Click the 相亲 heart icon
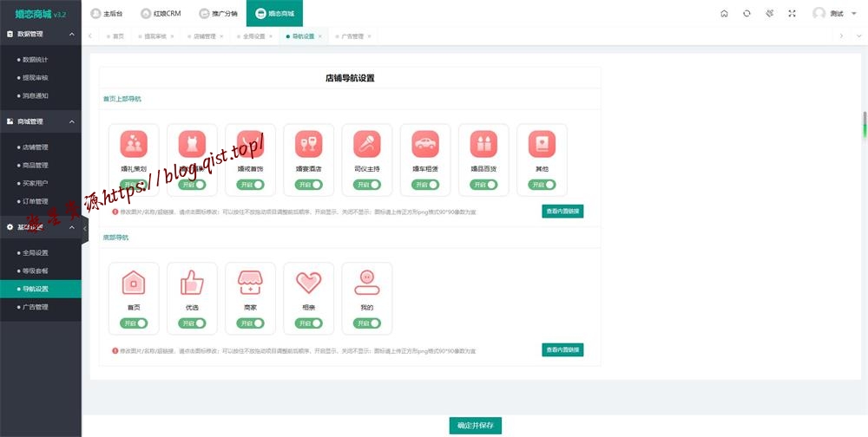 click(308, 282)
